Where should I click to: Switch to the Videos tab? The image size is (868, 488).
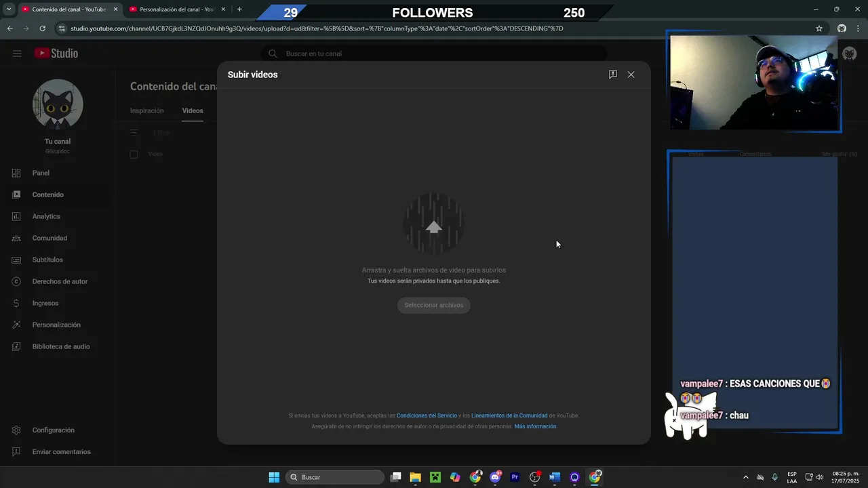tap(193, 110)
